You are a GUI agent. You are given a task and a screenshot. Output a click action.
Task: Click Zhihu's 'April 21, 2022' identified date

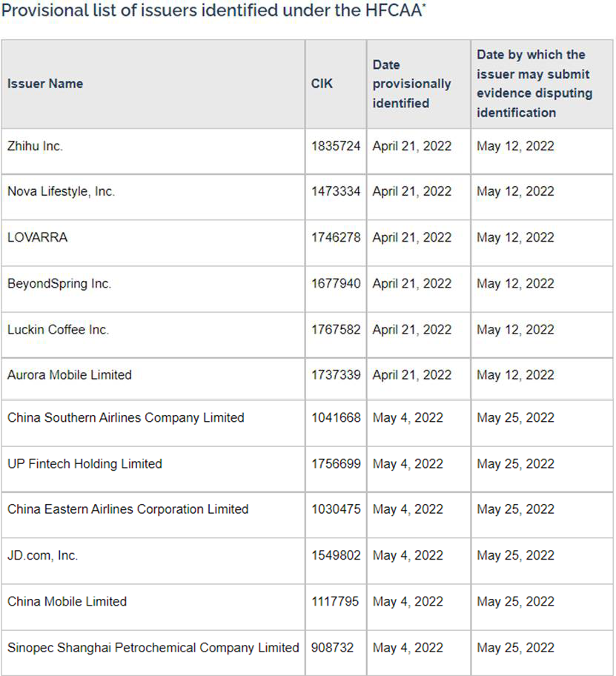coord(412,147)
